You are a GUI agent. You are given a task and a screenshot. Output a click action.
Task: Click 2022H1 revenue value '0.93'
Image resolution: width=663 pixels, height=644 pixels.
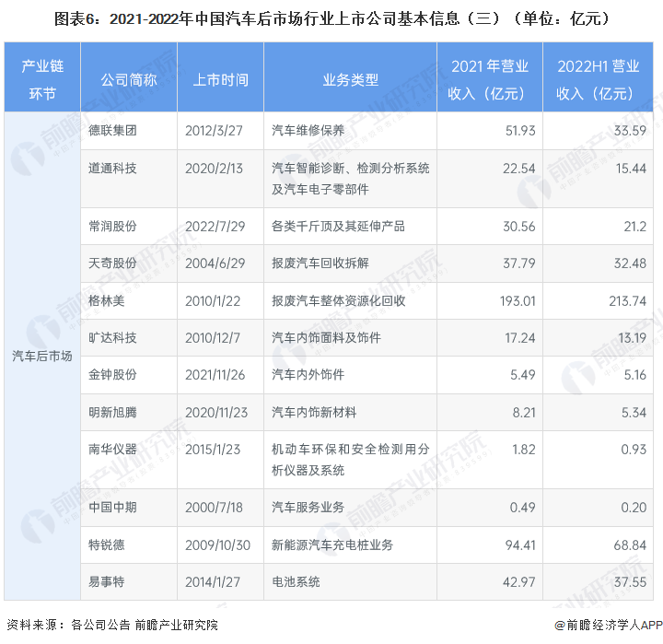click(634, 449)
